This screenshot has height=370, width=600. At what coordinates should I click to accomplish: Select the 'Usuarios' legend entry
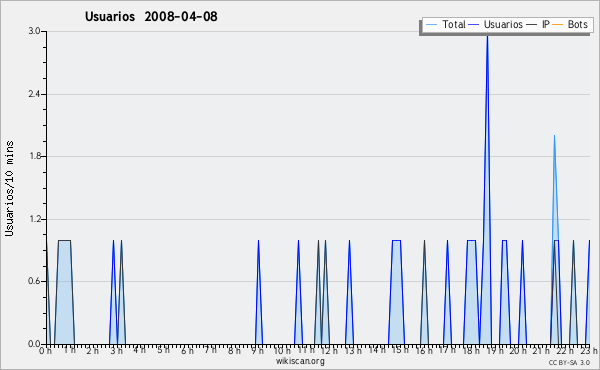pos(496,24)
